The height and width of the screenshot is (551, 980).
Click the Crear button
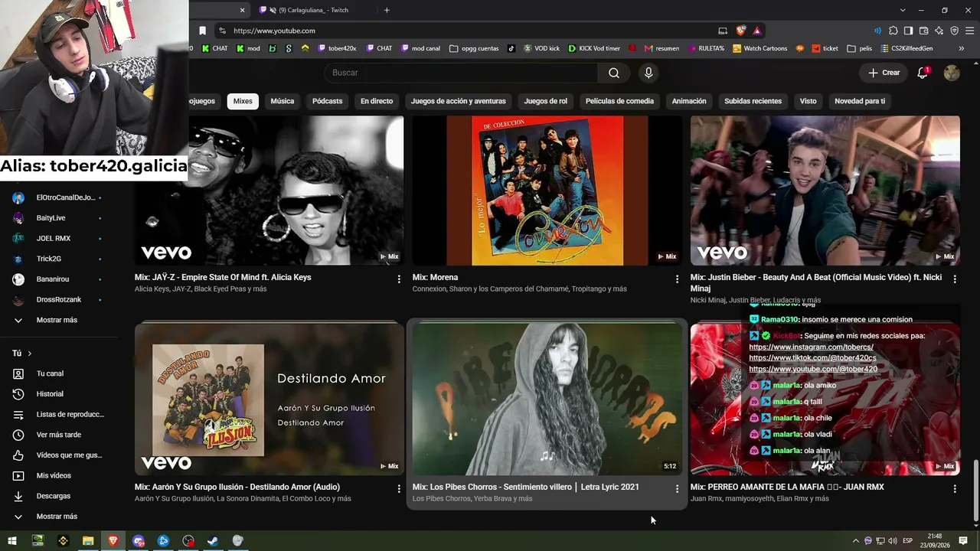click(x=884, y=73)
